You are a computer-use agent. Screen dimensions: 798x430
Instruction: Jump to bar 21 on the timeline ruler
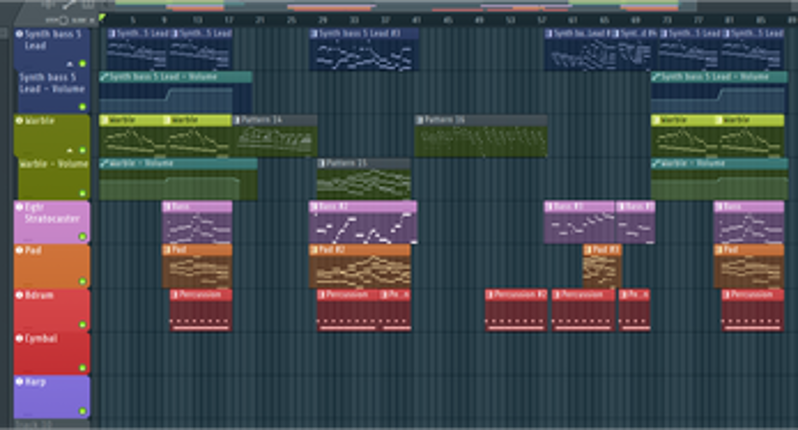pyautogui.click(x=260, y=20)
